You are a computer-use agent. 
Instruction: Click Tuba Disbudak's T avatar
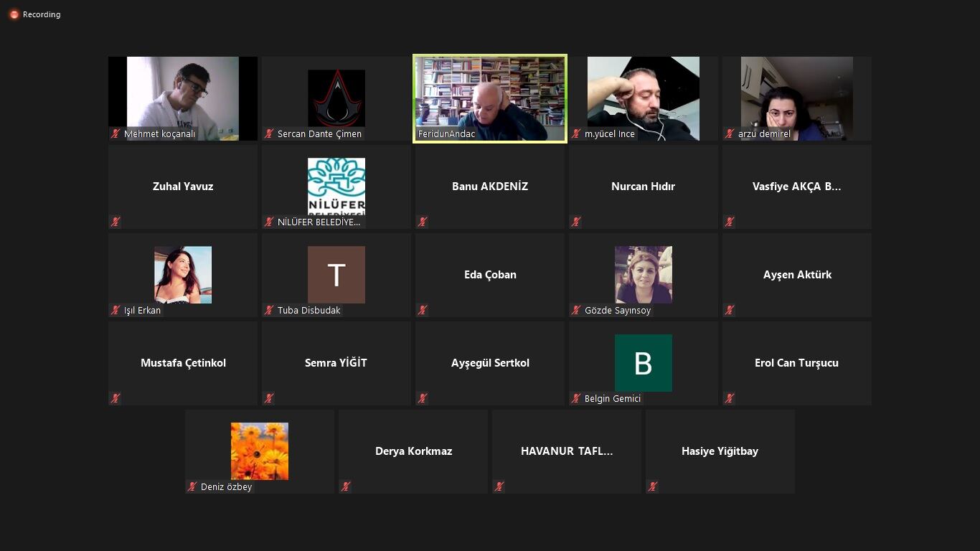pos(336,275)
